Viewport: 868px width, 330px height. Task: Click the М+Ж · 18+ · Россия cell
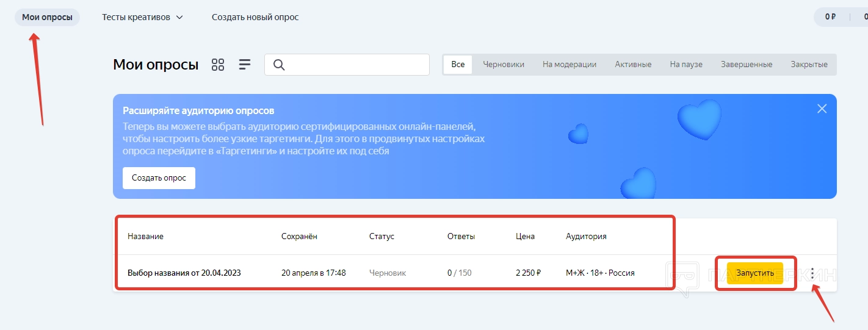(x=600, y=273)
